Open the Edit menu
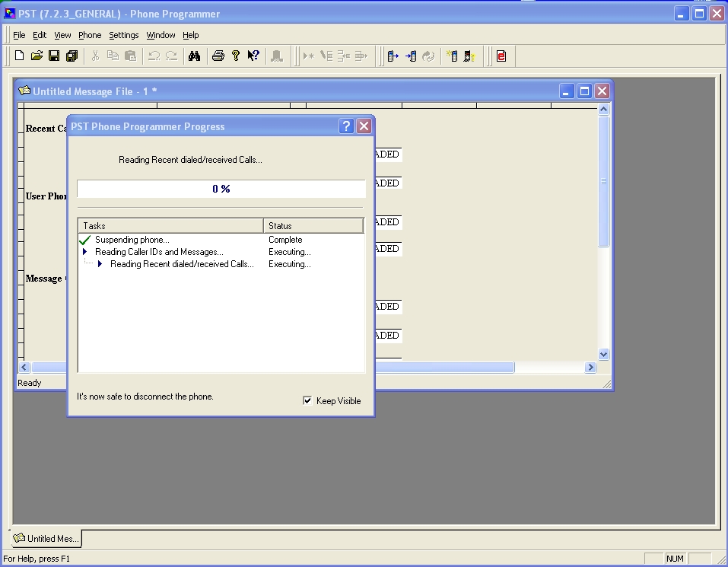Image resolution: width=728 pixels, height=567 pixels. pyautogui.click(x=40, y=35)
